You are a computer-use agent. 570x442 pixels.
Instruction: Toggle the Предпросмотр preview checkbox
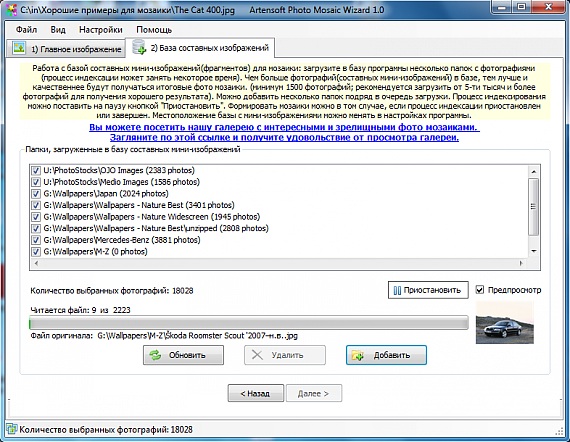480,290
